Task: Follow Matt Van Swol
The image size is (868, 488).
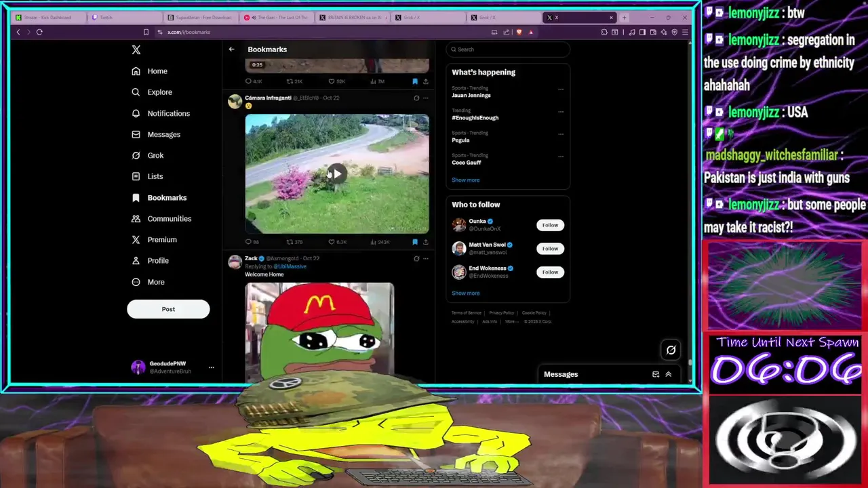Action: tap(550, 249)
